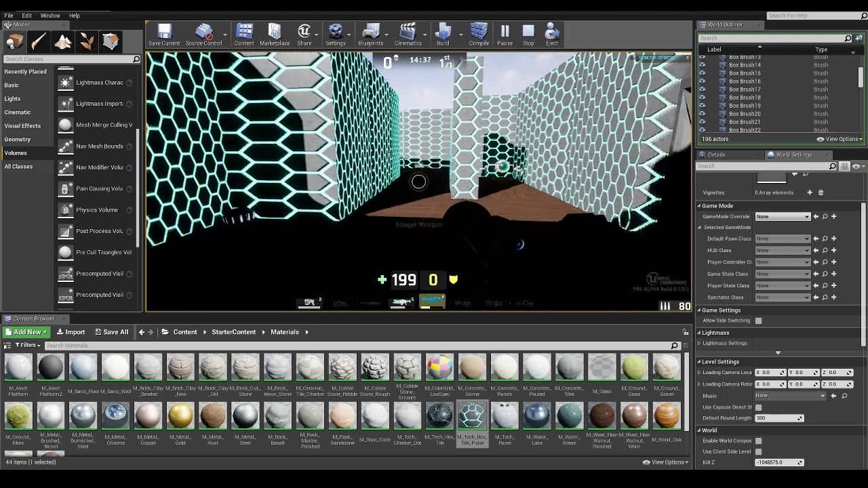Open the Game State Class dropdown

coord(783,274)
